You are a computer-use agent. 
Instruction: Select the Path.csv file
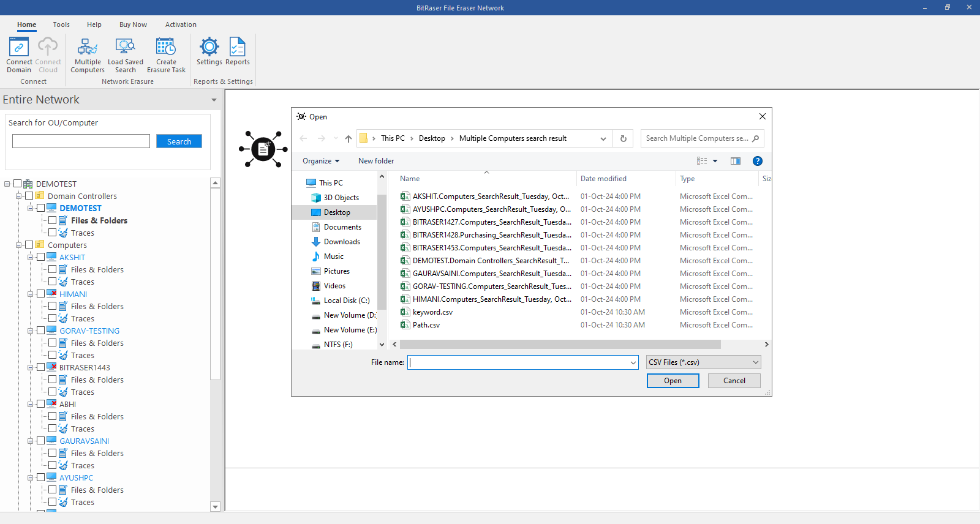(x=426, y=325)
